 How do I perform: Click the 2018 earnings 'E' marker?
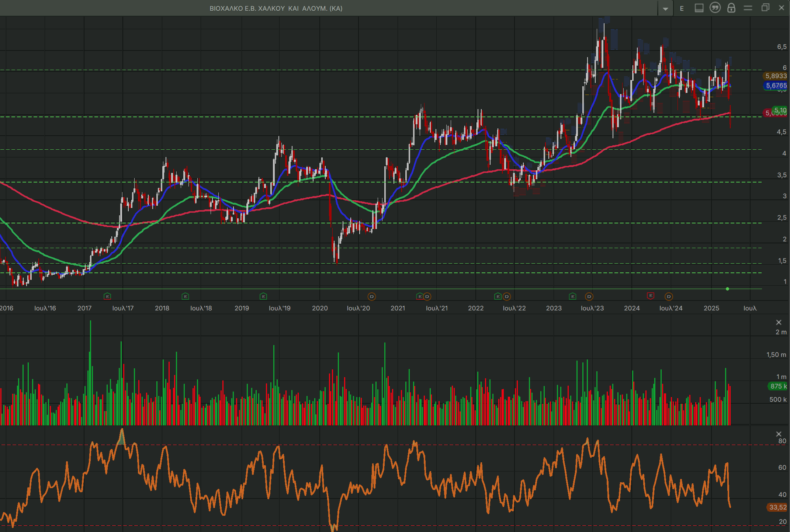click(186, 296)
